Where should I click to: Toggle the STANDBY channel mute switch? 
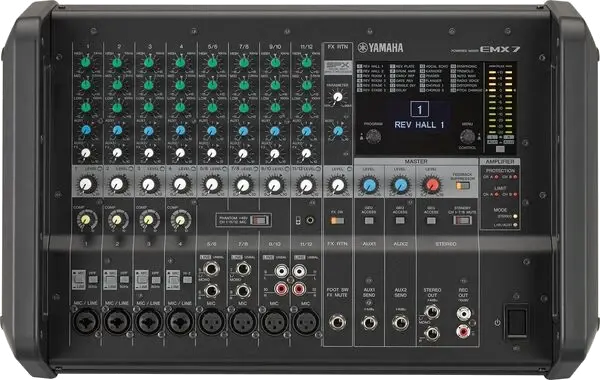coord(462,220)
